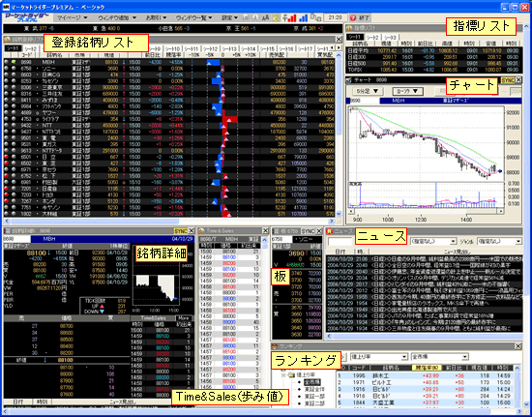
Task: Toggle SYNC on the 銘柄詳細 panel
Action: 181,230
